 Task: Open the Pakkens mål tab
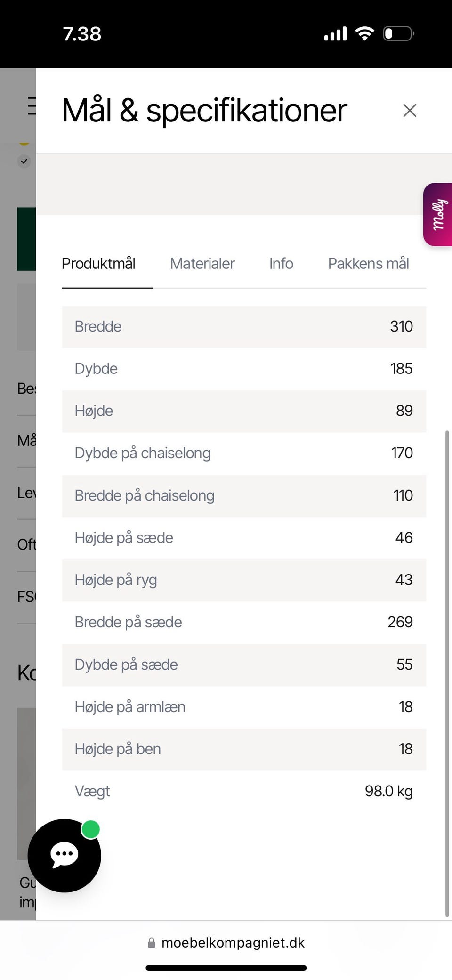[368, 264]
